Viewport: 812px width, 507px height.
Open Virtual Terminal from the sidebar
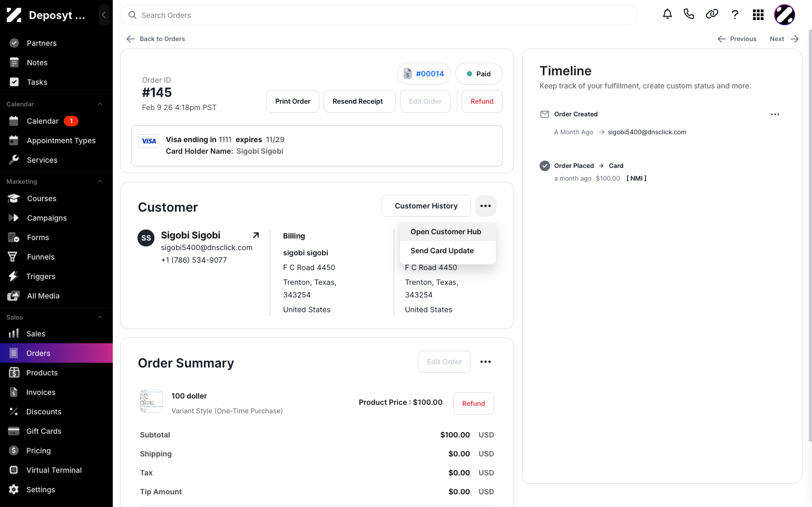[x=56, y=470]
